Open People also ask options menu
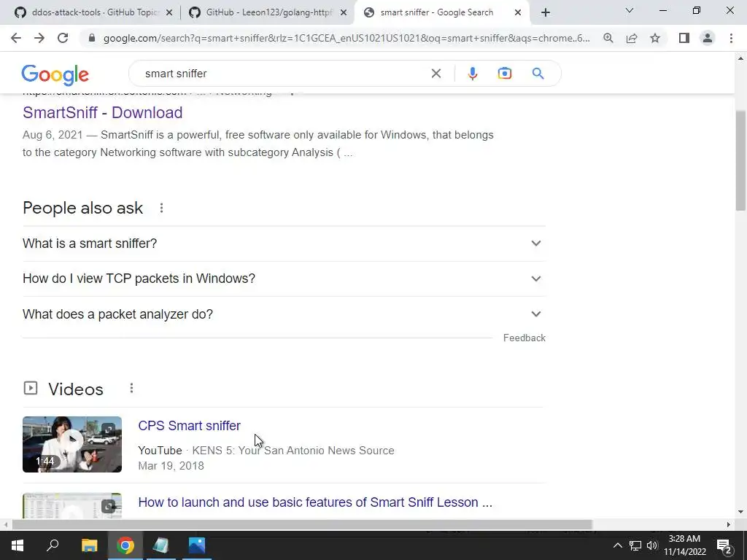 pos(161,208)
